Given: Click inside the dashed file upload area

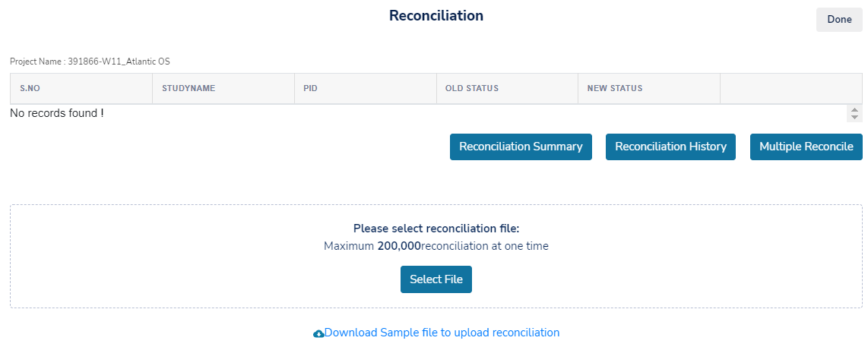Looking at the screenshot, I should [x=436, y=256].
